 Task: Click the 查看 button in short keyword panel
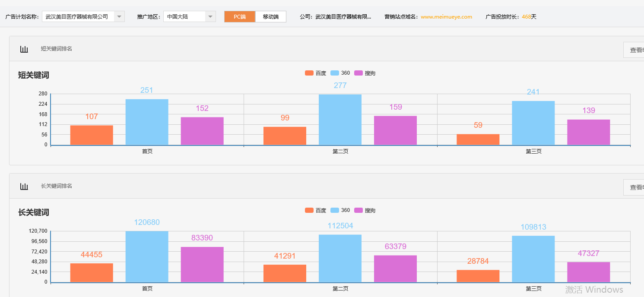pos(635,49)
